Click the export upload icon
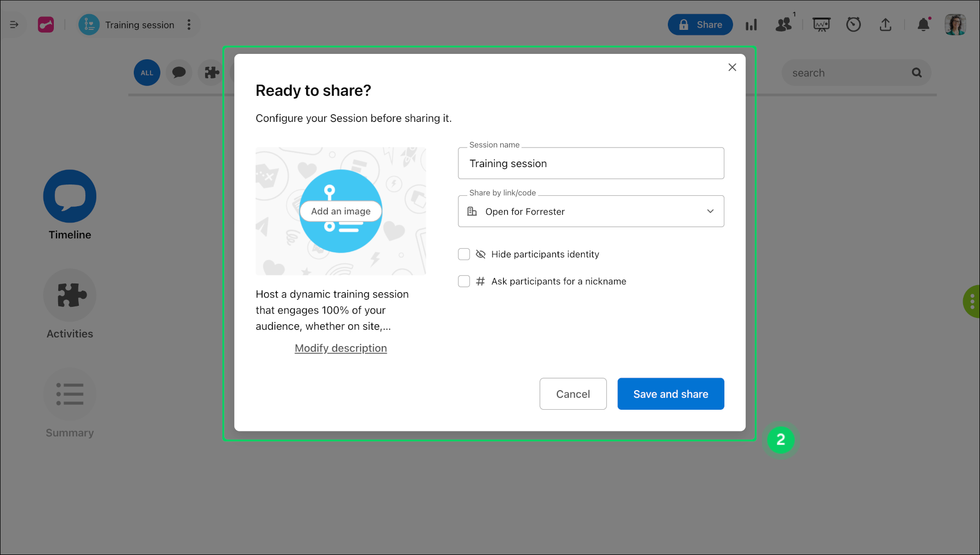 (885, 24)
